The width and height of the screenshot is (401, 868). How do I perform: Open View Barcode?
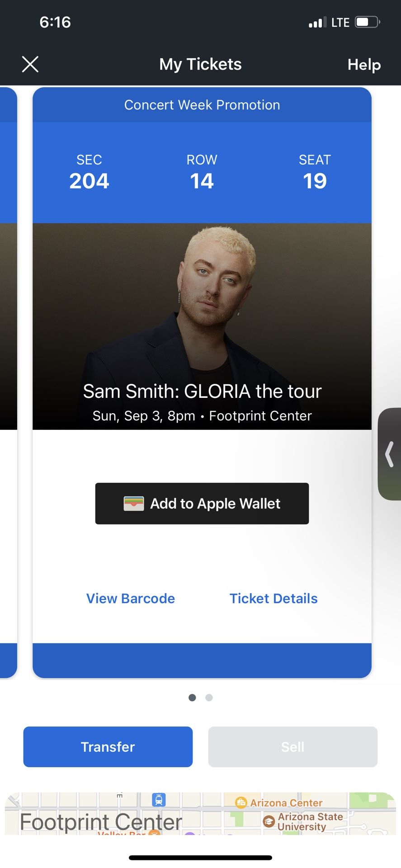point(131,598)
